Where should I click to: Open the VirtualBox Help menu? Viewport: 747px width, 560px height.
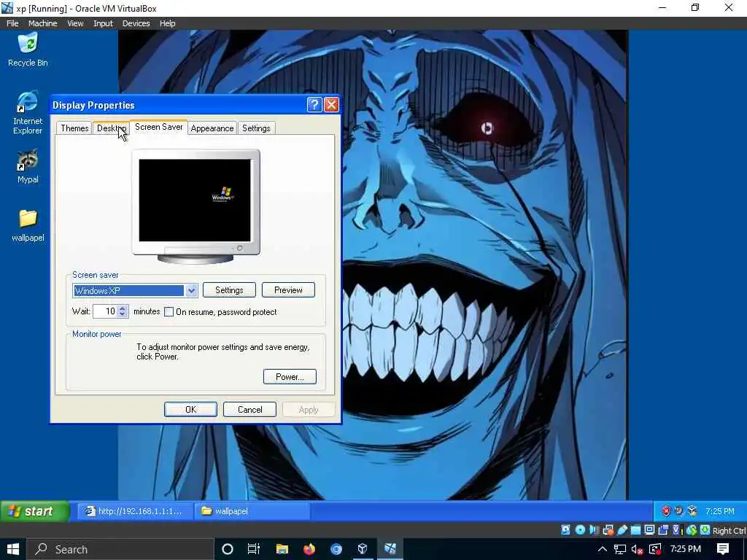(x=167, y=23)
